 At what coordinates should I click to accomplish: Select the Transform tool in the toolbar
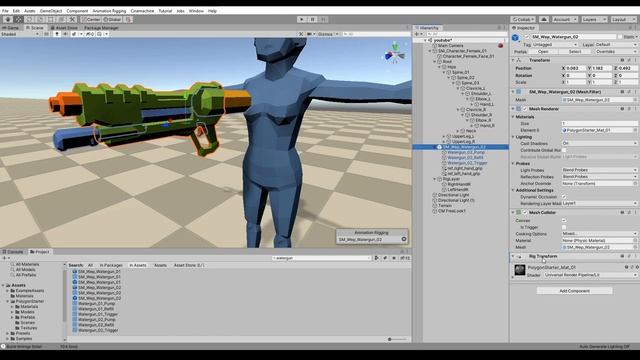(61, 19)
